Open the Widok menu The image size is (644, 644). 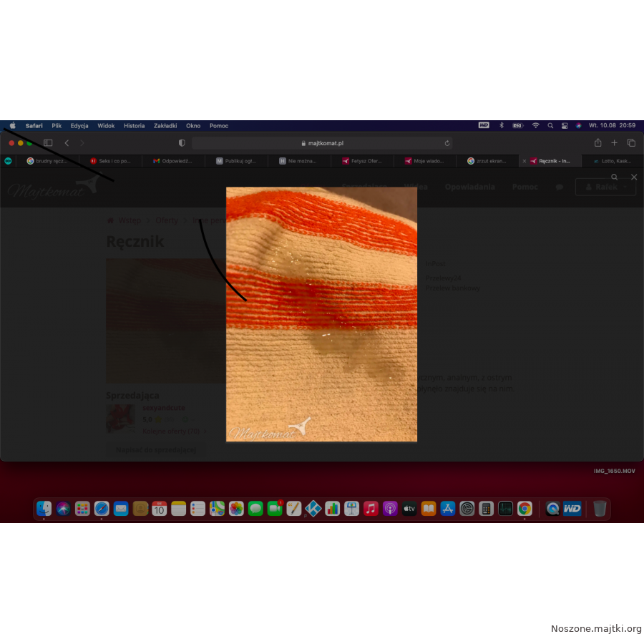tap(106, 126)
